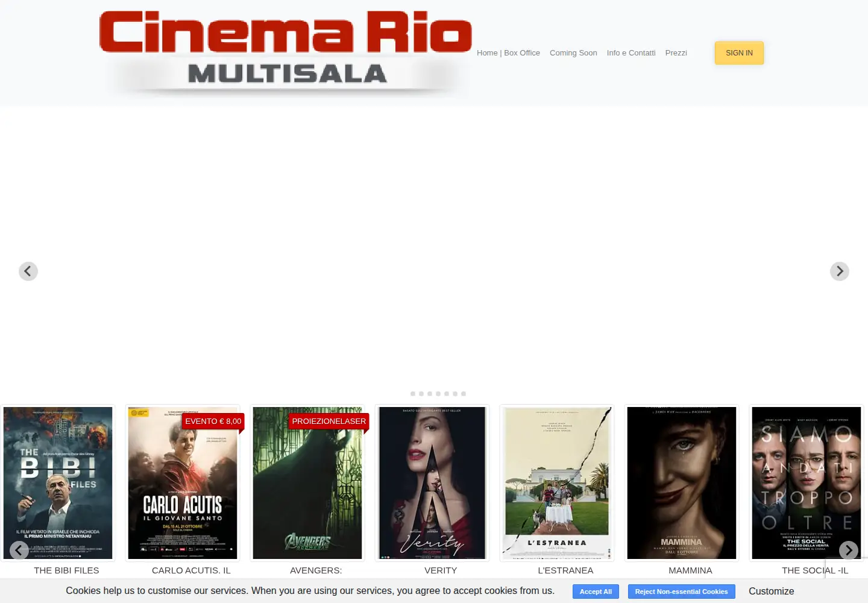This screenshot has width=868, height=603.
Task: Select the last slider pagination dot
Action: point(464,394)
